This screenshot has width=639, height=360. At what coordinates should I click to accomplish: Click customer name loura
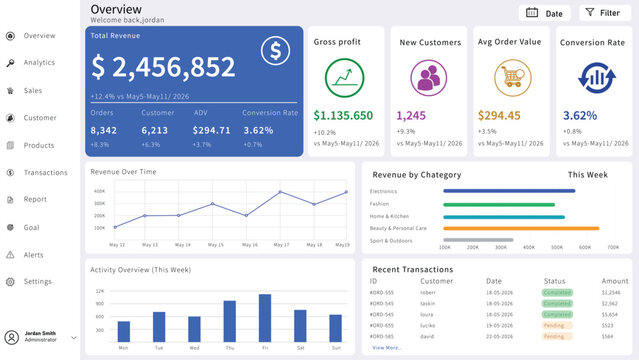(427, 315)
